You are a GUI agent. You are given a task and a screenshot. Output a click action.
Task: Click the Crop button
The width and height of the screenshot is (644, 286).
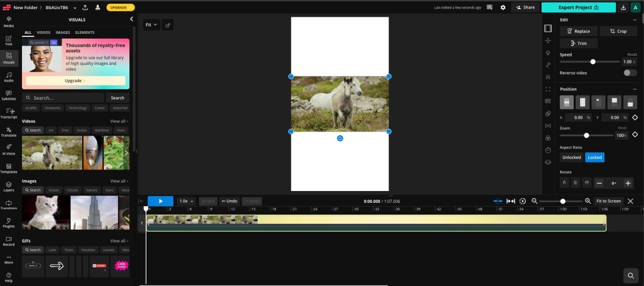point(618,31)
